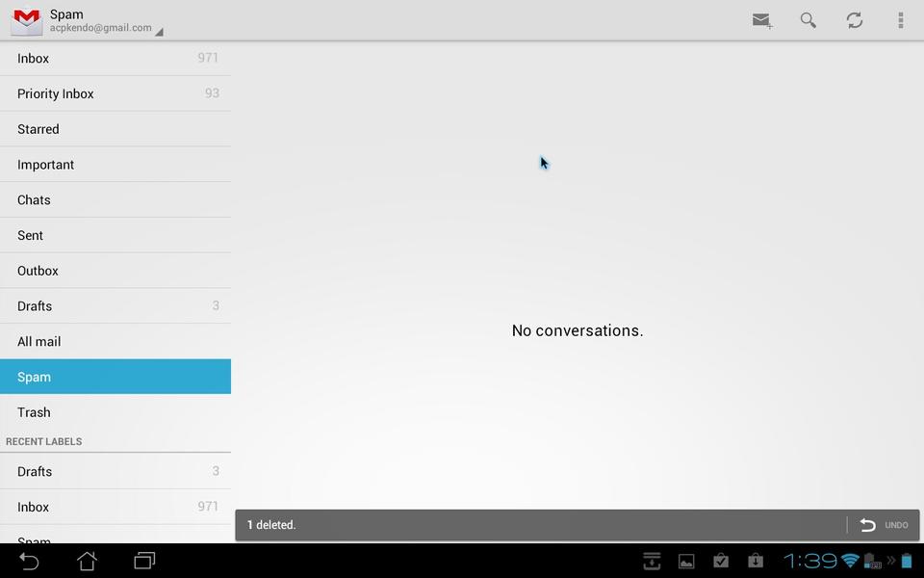
Task: Open the Starred label
Action: (115, 129)
